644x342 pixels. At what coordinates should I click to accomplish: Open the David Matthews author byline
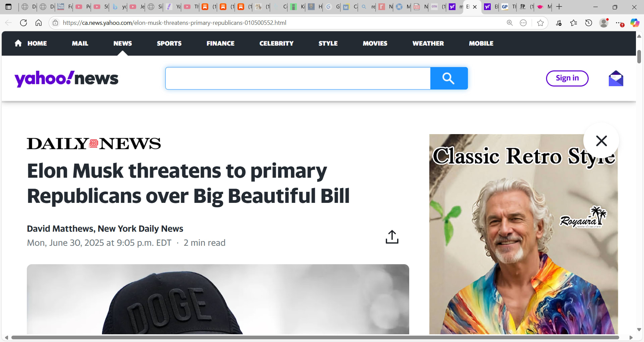(105, 229)
